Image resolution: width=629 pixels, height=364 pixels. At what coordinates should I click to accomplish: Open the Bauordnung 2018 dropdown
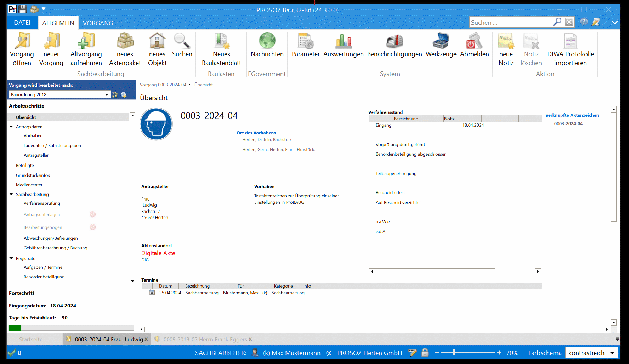pos(107,94)
